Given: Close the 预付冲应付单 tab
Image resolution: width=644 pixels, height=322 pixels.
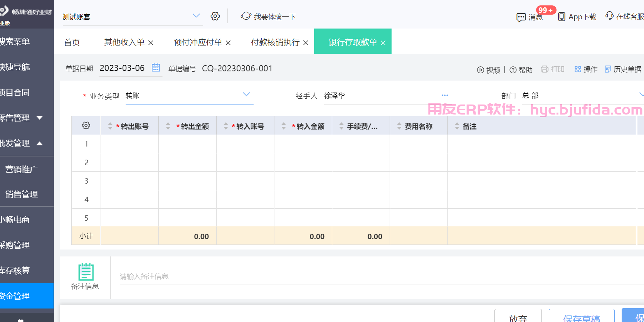Looking at the screenshot, I should tap(228, 43).
